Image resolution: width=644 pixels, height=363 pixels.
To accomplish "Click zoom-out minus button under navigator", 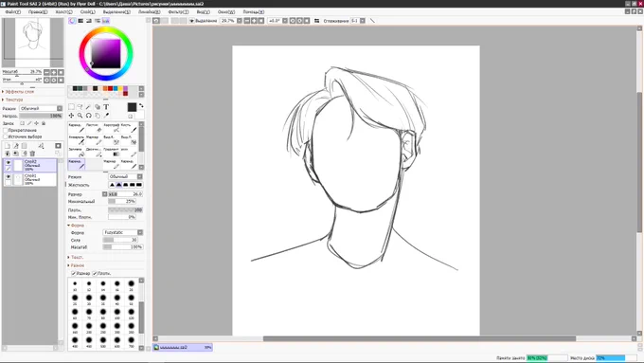I will tap(46, 72).
